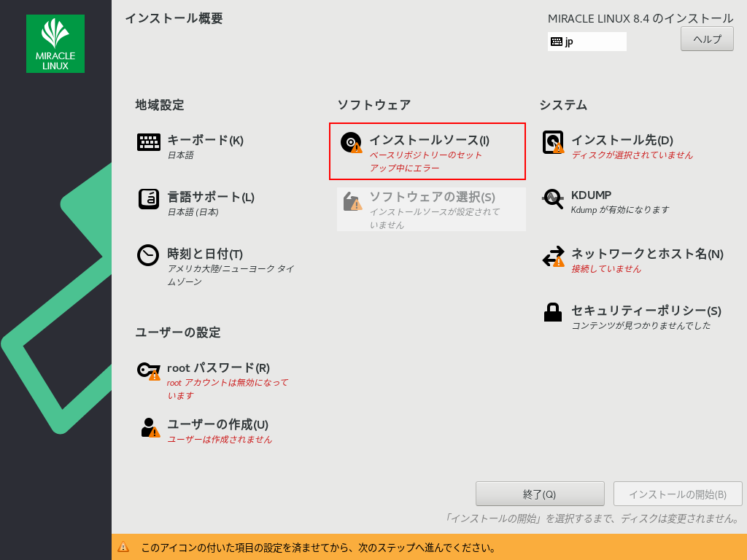
Task: Click the hard disk icon for インストール先
Action: click(553, 142)
